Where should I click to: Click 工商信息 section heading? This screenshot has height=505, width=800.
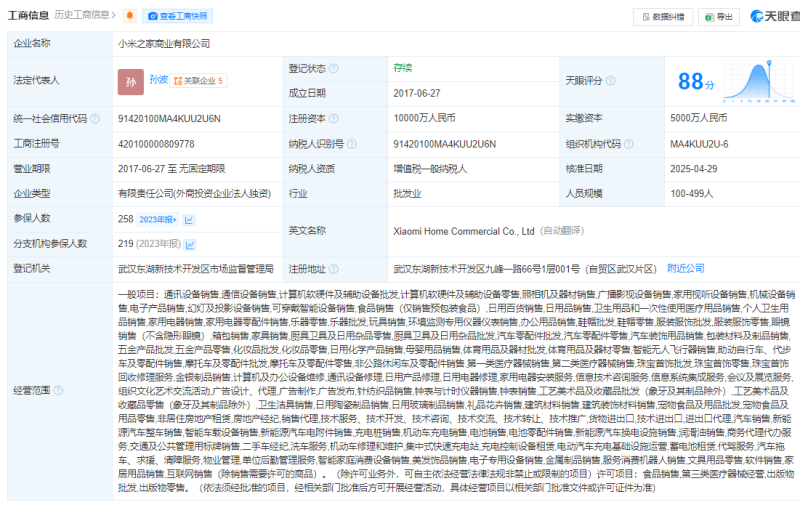click(x=28, y=15)
